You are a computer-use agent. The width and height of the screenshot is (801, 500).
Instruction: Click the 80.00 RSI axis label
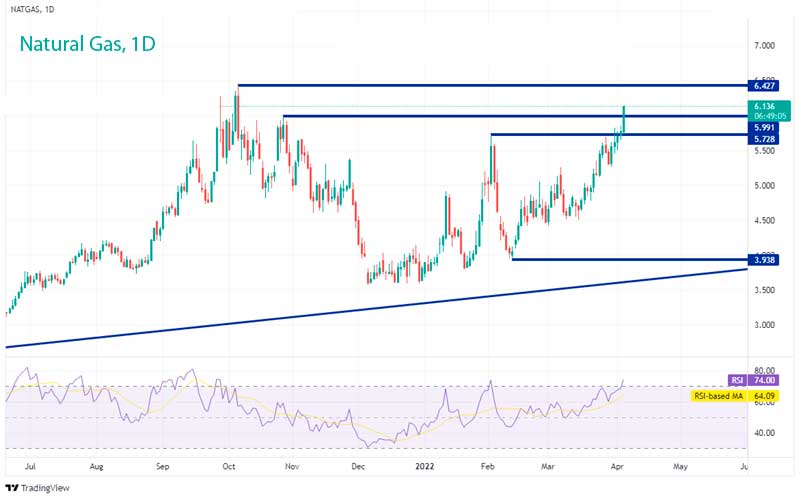click(765, 370)
